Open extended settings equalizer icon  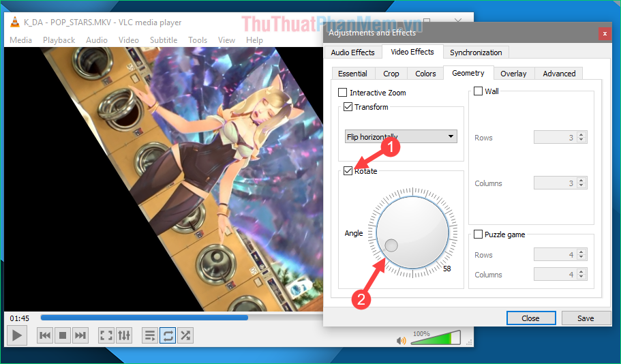tap(123, 335)
